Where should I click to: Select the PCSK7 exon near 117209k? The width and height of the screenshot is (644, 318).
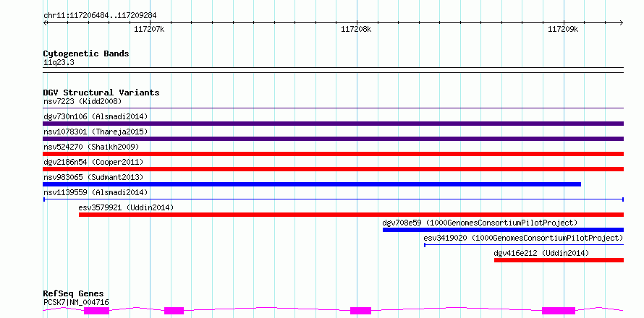pyautogui.click(x=559, y=311)
